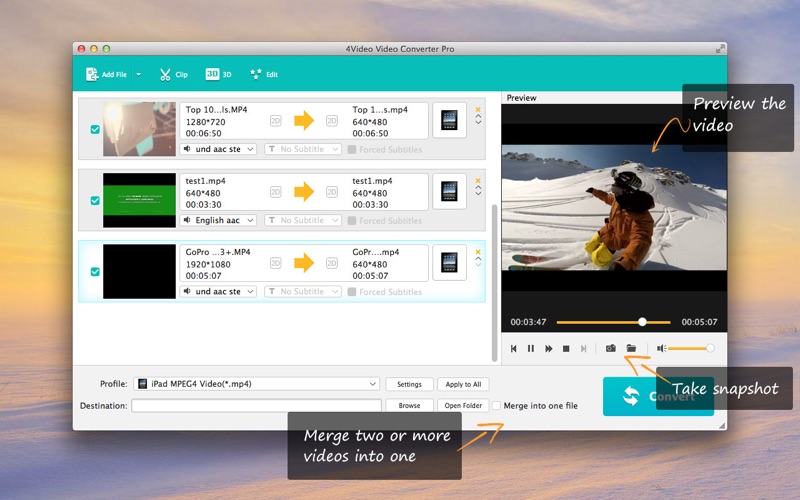Select the GoPro black video thumbnail
Image resolution: width=800 pixels, height=500 pixels.
(139, 271)
